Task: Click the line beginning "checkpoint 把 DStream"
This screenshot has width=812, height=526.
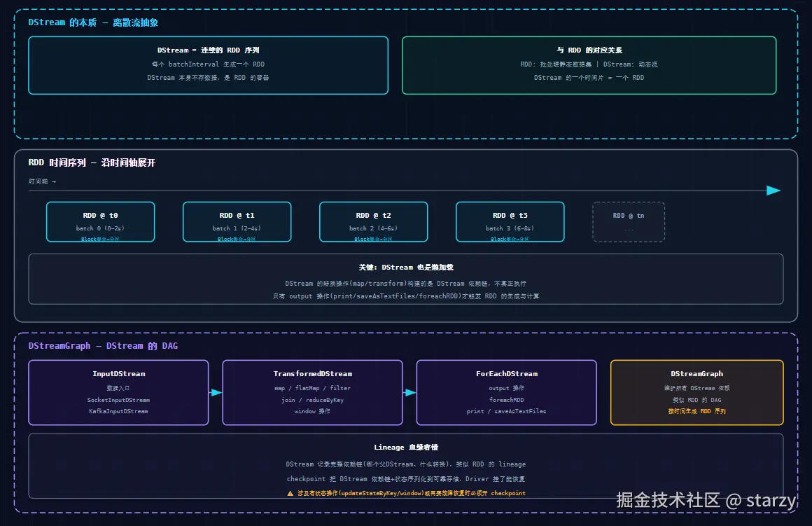Action: click(406, 479)
